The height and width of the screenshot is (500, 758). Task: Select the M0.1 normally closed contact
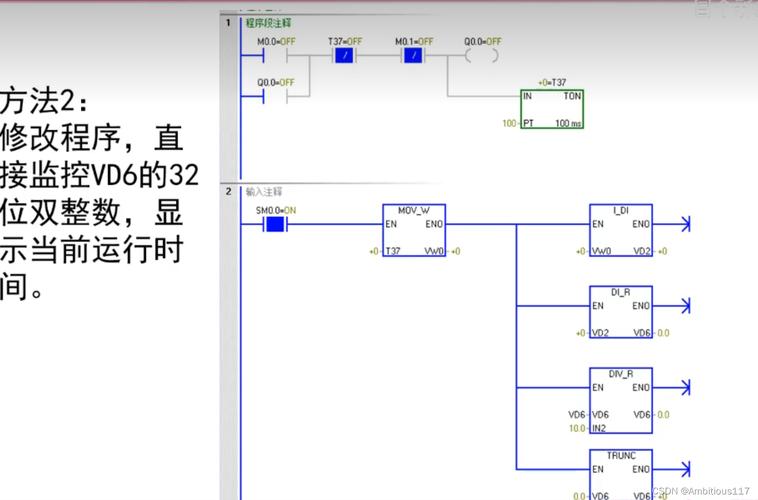click(413, 56)
